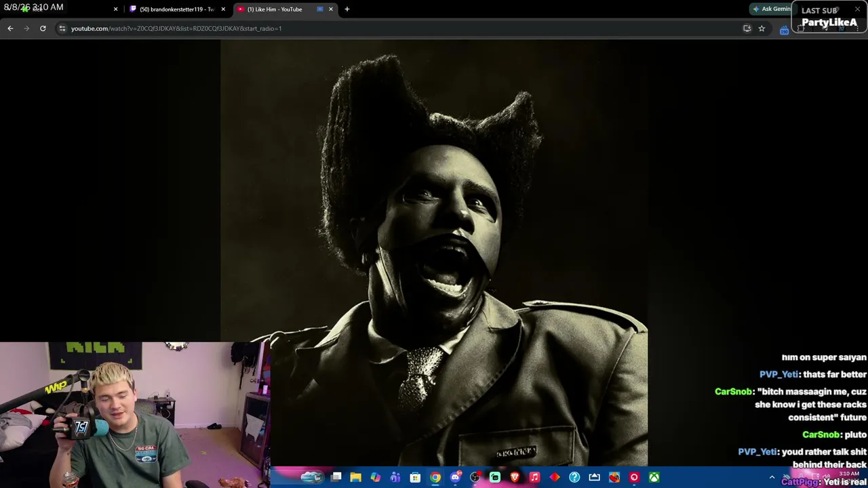Open the site information icon in address bar
868x488 pixels.
pyautogui.click(x=62, y=28)
